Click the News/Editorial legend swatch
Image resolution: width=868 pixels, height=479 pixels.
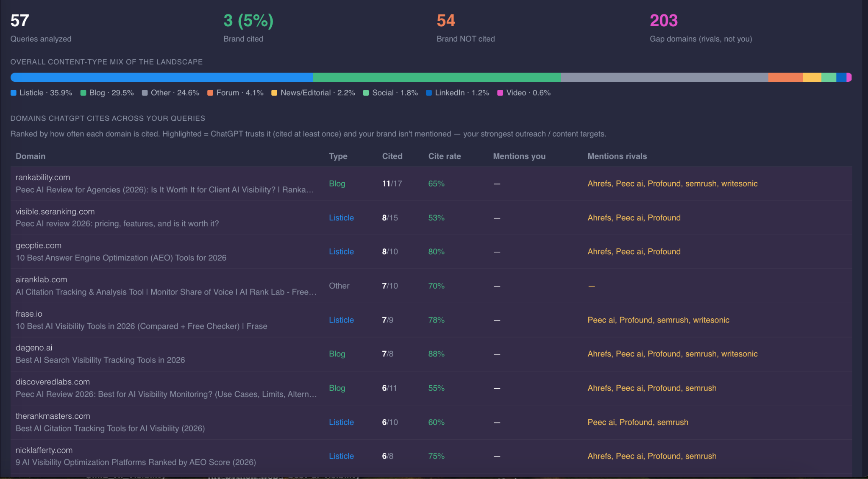point(274,93)
